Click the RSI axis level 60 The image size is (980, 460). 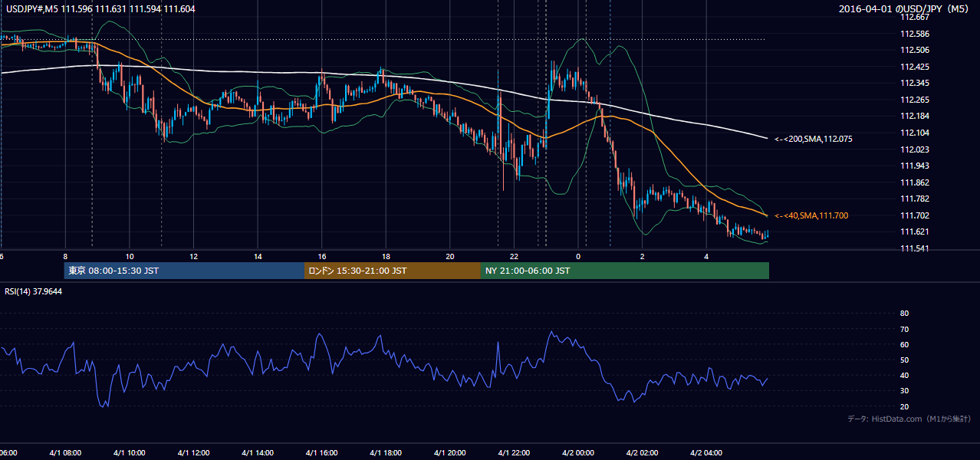pyautogui.click(x=904, y=344)
